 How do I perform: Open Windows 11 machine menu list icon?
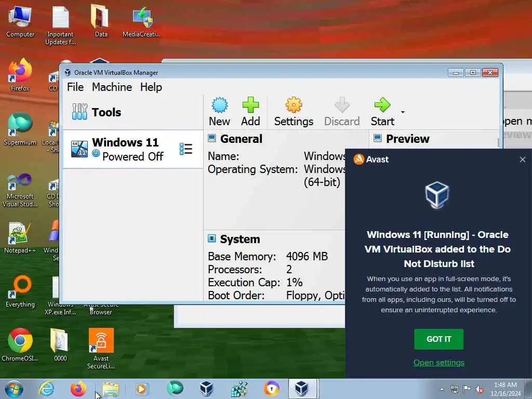point(186,149)
